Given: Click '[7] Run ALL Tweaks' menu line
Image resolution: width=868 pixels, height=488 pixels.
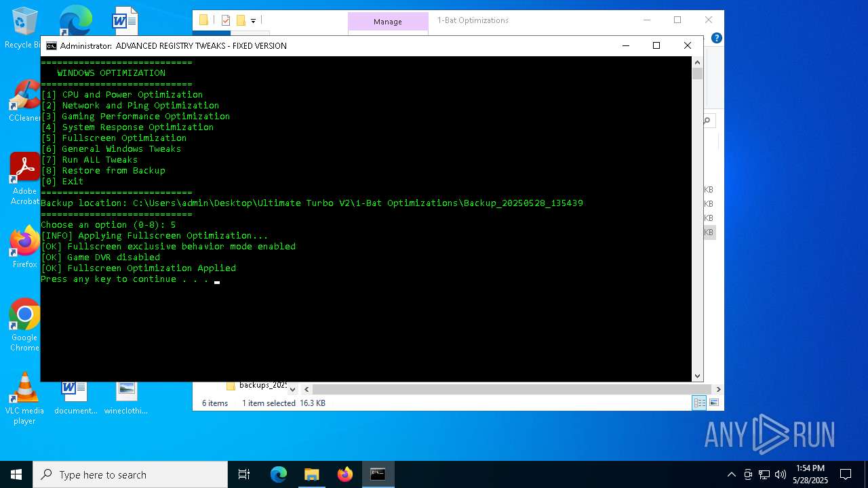Looking at the screenshot, I should (x=90, y=160).
